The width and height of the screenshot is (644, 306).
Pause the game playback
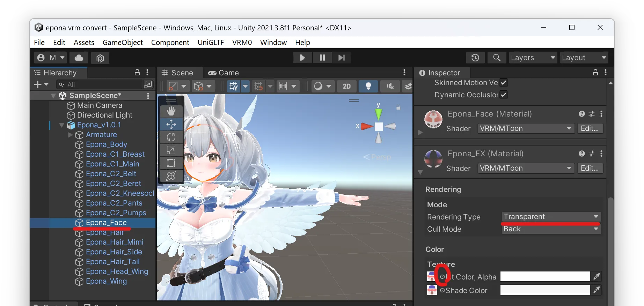point(322,58)
